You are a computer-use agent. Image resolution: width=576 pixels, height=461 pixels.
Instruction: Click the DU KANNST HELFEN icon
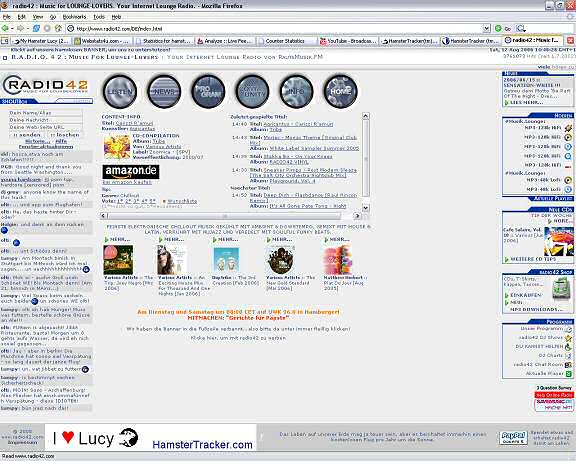[x=568, y=347]
